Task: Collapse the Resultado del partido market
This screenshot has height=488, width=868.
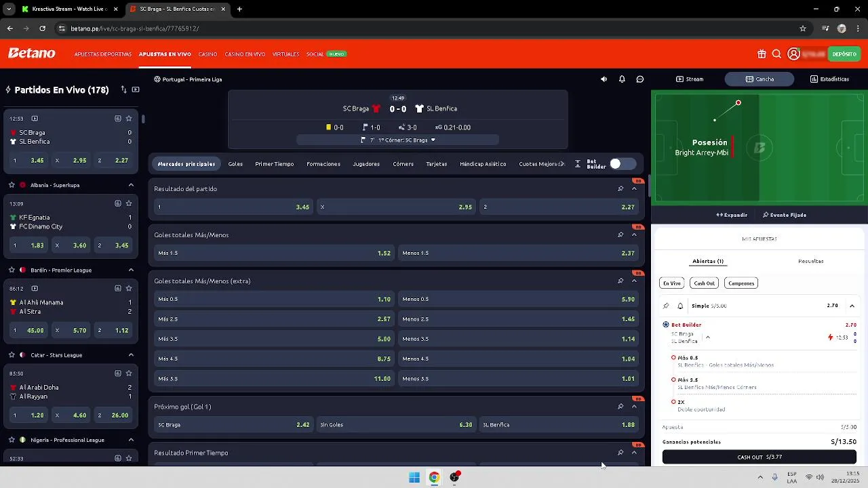Action: (634, 189)
